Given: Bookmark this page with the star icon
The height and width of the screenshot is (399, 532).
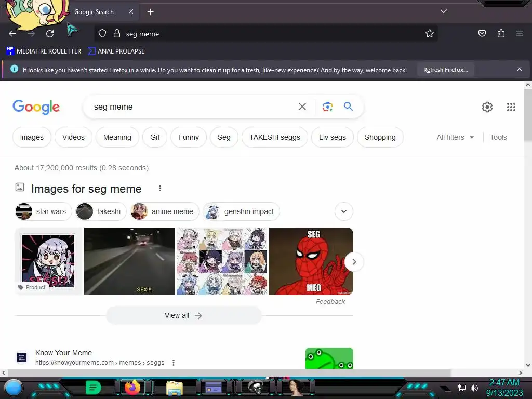Looking at the screenshot, I should 430,33.
